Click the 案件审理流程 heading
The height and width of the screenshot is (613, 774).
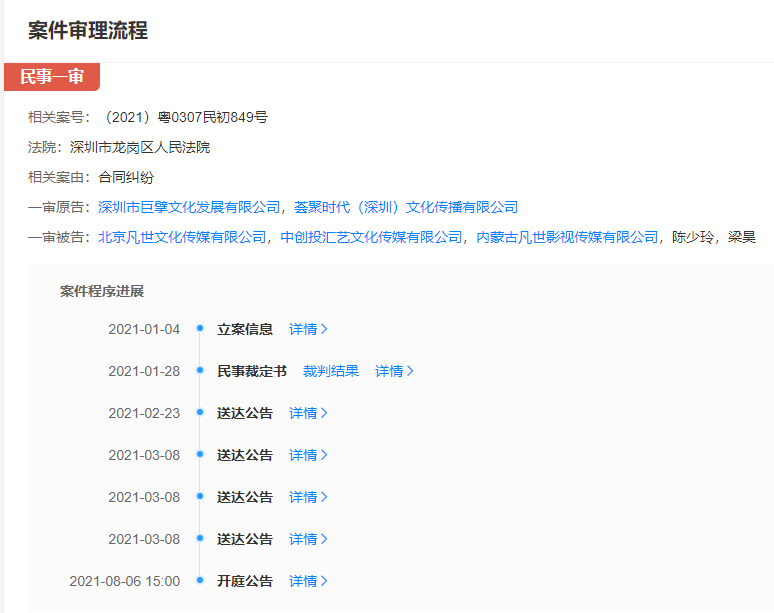88,31
